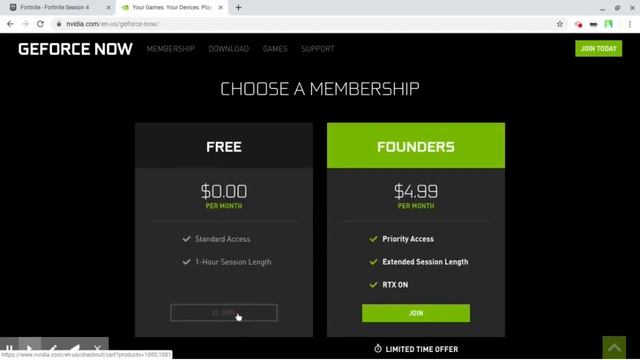Open the MEMBERSHIP nav menu
This screenshot has width=640, height=360.
171,49
